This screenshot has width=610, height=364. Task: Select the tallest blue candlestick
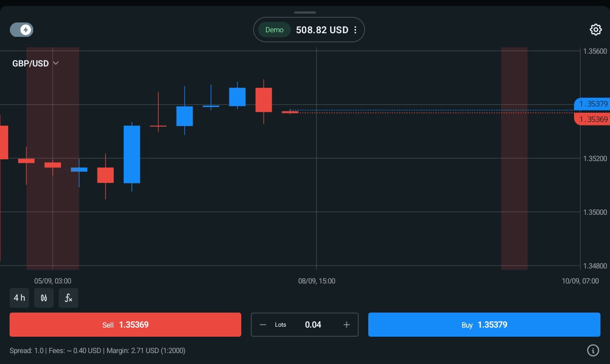click(132, 154)
